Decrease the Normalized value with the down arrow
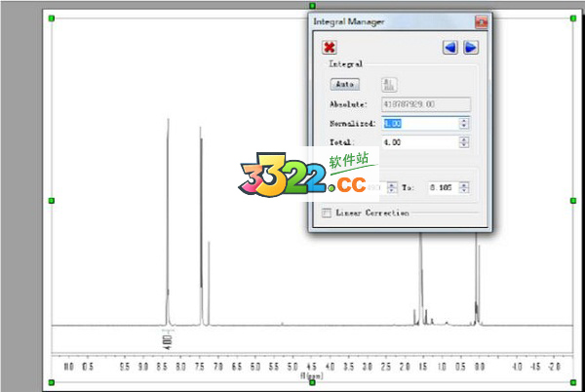Viewport: 585px width, 392px height. 464,127
